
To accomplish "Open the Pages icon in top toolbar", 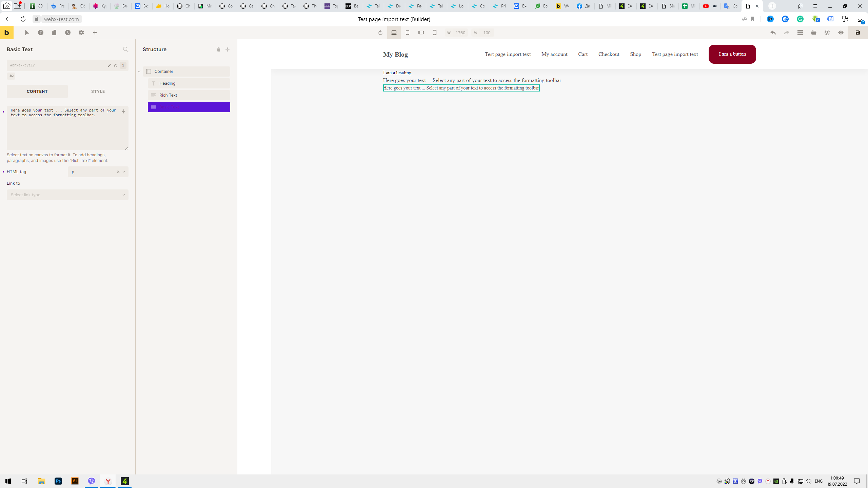I will point(54,33).
